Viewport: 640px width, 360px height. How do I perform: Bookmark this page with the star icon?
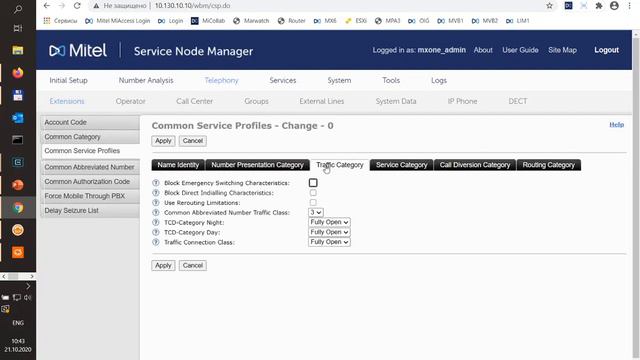coord(549,6)
